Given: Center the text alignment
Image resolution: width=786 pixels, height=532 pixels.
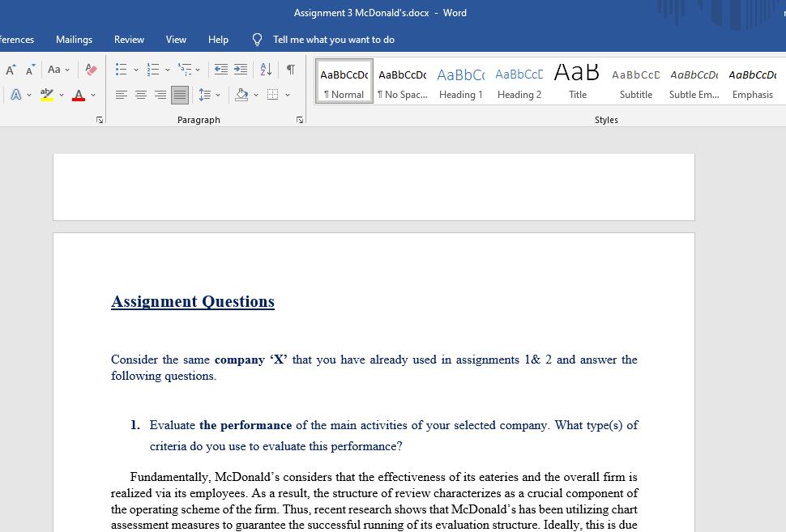Looking at the screenshot, I should (141, 95).
